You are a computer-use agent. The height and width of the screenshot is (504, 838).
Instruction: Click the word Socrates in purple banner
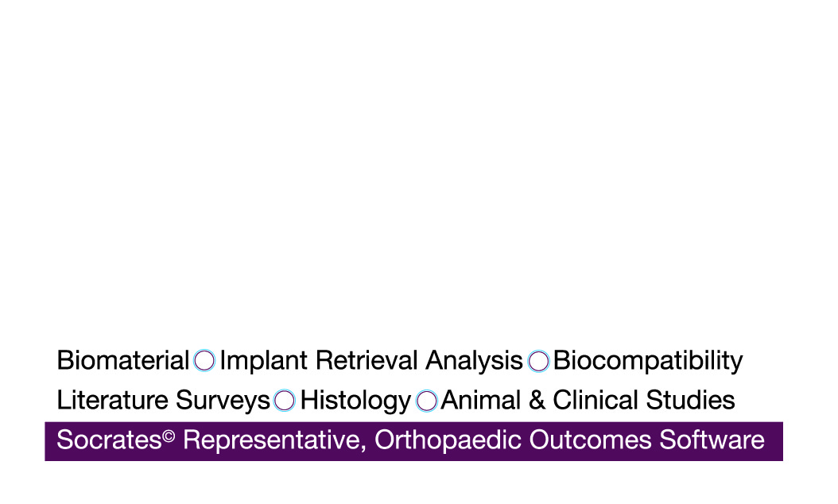point(109,440)
